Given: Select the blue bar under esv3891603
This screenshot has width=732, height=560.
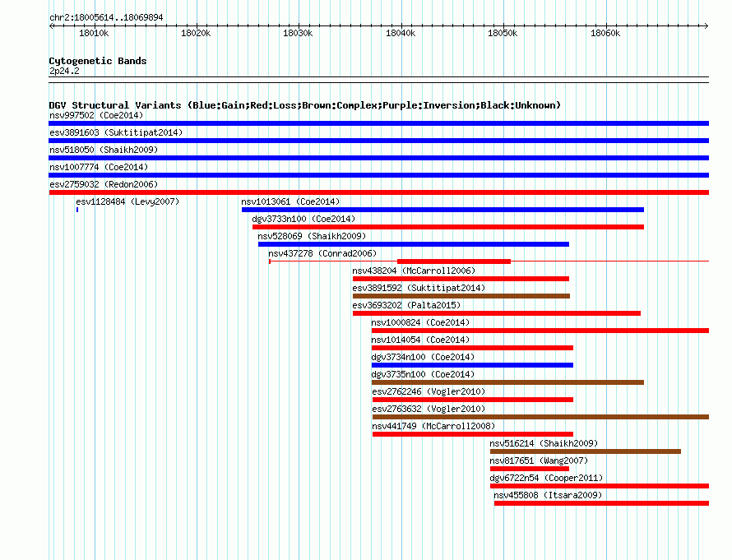Looking at the screenshot, I should pos(378,141).
